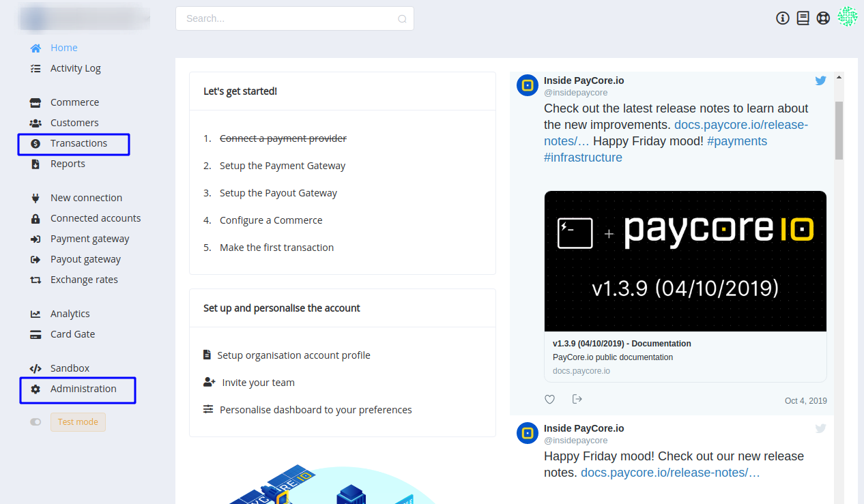The width and height of the screenshot is (864, 504).
Task: Open Reports in the sidebar
Action: click(68, 164)
